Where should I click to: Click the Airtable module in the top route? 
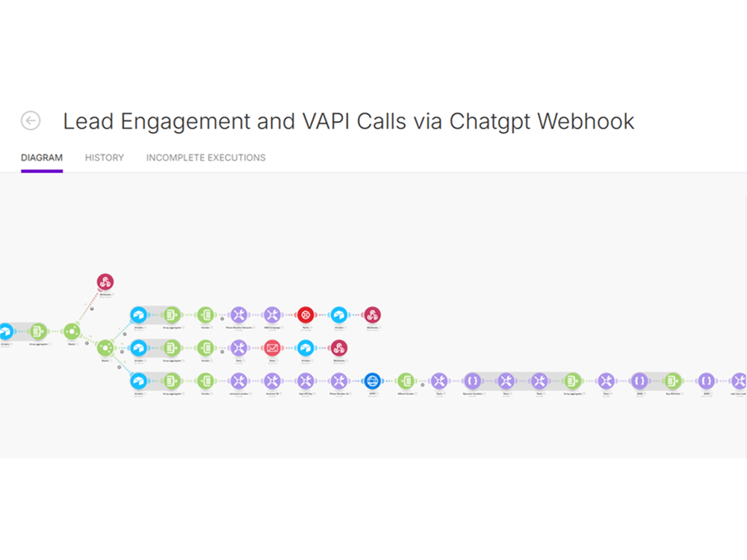(139, 315)
